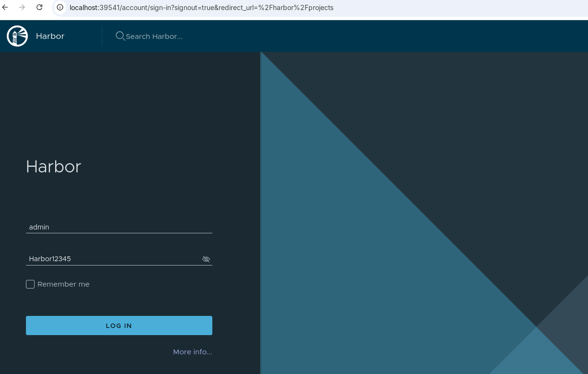Open the More info... link

pos(192,352)
